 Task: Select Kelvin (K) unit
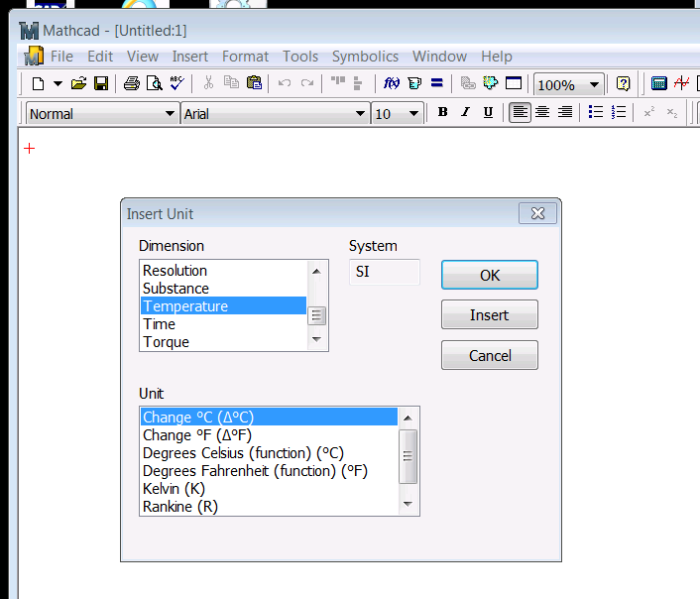tap(270, 488)
